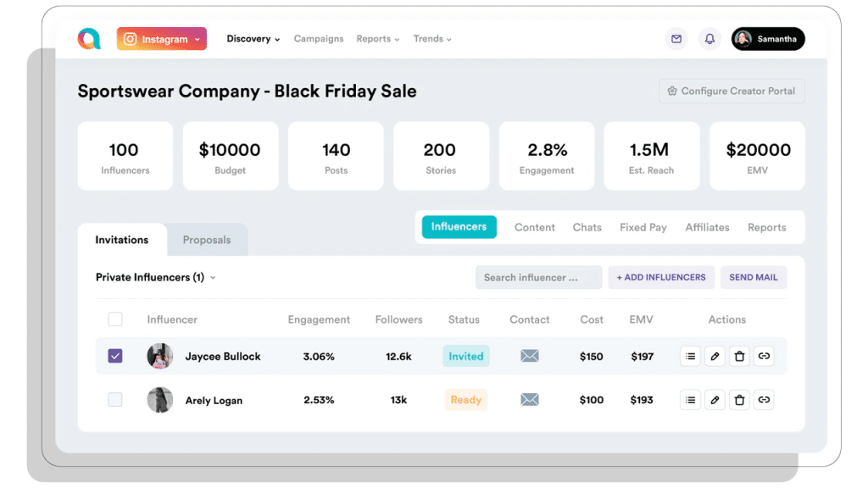Screen dimensions: 868x488
Task: Click the edit pencil icon for Jaycee Bullock
Action: pyautogui.click(x=715, y=357)
